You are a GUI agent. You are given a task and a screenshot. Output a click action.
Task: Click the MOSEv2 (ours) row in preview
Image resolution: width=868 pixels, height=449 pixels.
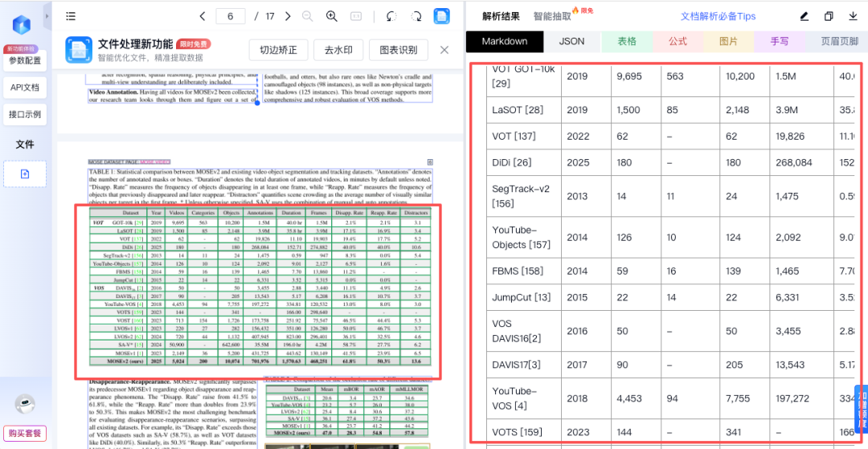[x=260, y=361]
